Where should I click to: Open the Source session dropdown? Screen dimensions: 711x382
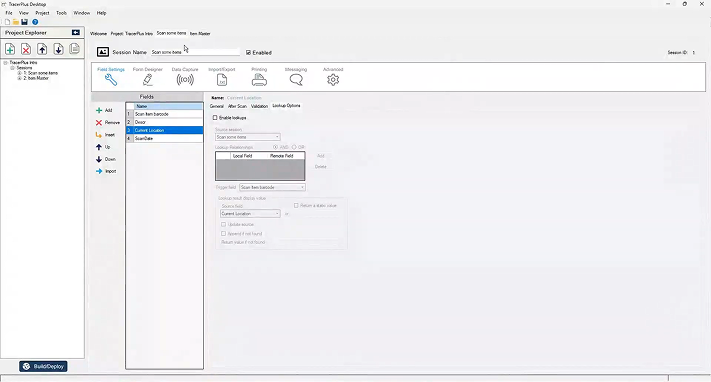coord(248,137)
